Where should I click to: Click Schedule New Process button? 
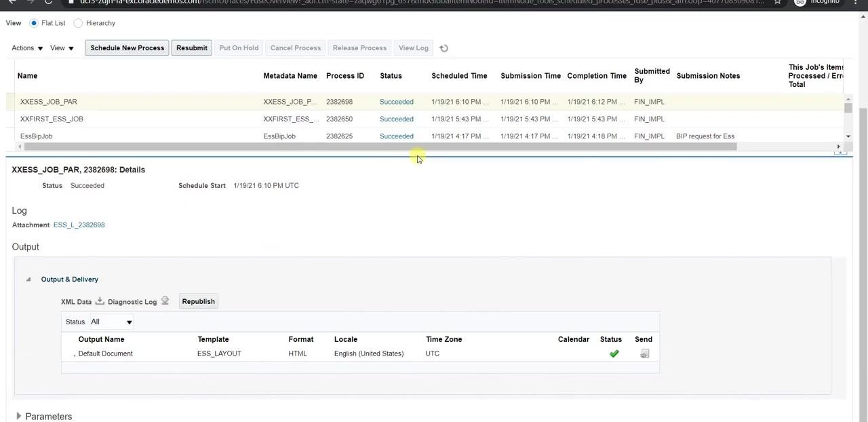(127, 48)
